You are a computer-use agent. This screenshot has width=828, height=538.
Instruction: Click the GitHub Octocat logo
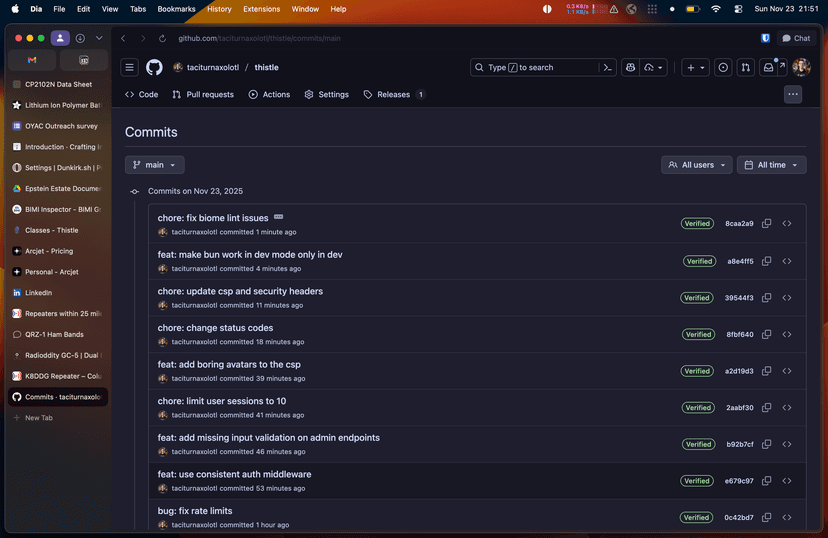pos(154,68)
